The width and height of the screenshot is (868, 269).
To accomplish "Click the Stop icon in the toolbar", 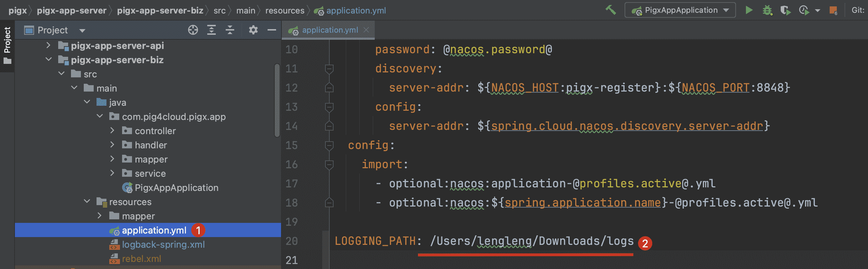I will click(833, 10).
